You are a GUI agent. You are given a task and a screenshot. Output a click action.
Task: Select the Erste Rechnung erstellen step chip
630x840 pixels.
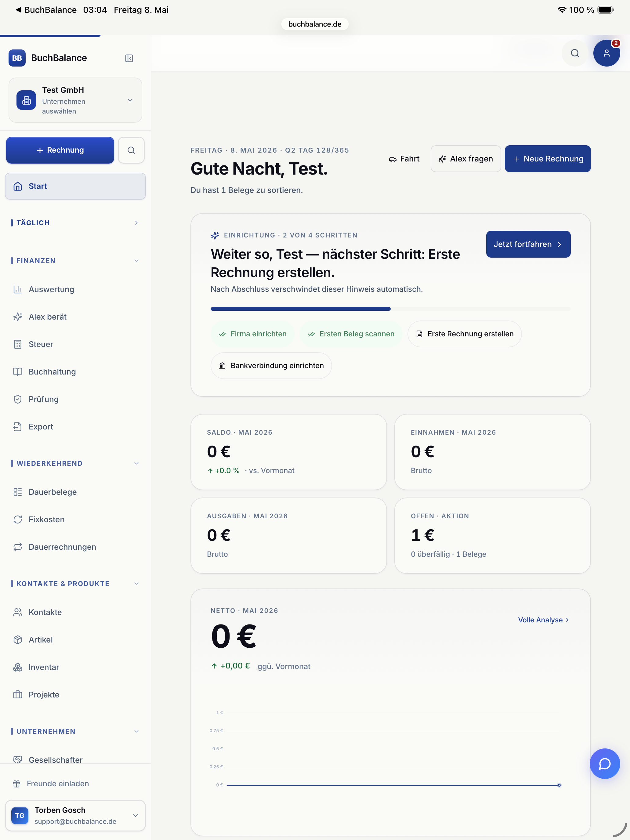(x=465, y=334)
